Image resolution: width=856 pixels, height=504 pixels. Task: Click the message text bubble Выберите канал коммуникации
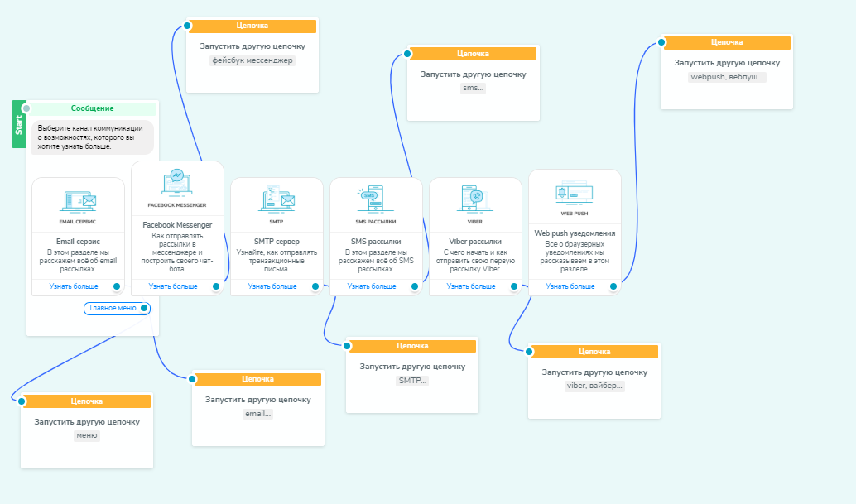click(x=92, y=137)
